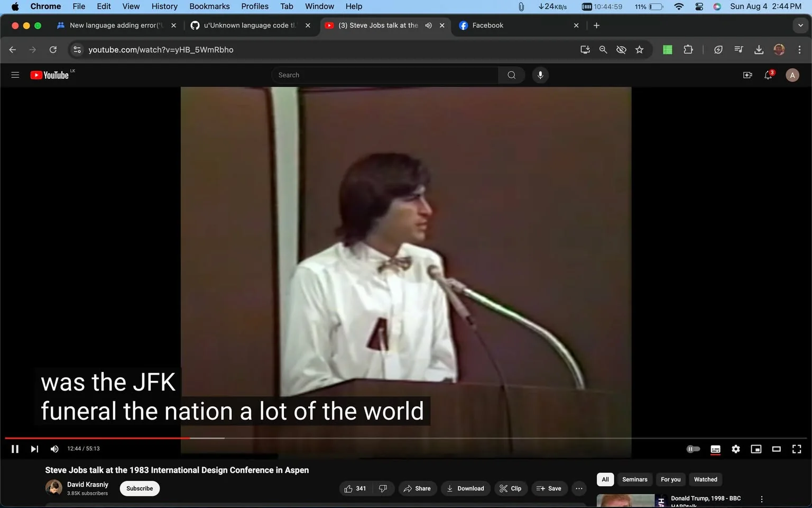Mute the video volume
Screen dimensions: 812x508
[x=54, y=449]
